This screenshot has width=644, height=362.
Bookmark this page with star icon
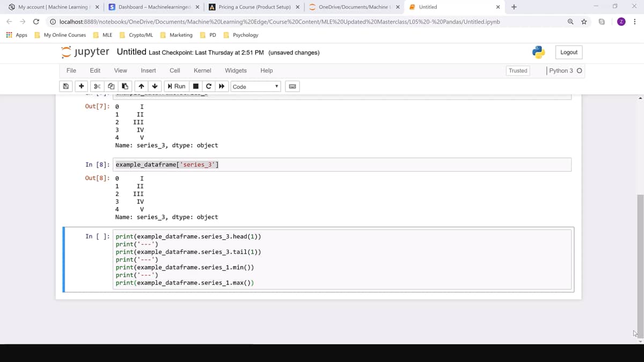click(x=584, y=21)
